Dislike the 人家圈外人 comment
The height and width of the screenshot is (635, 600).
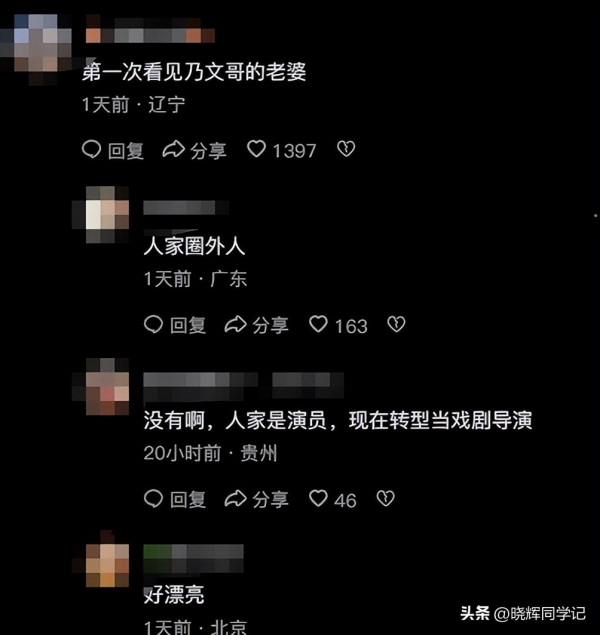(396, 324)
